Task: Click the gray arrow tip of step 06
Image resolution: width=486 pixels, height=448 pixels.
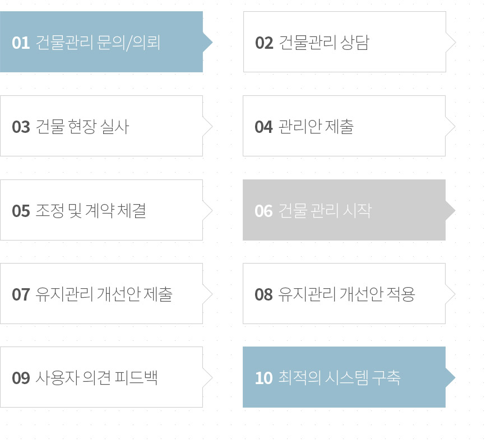Action: click(x=450, y=210)
